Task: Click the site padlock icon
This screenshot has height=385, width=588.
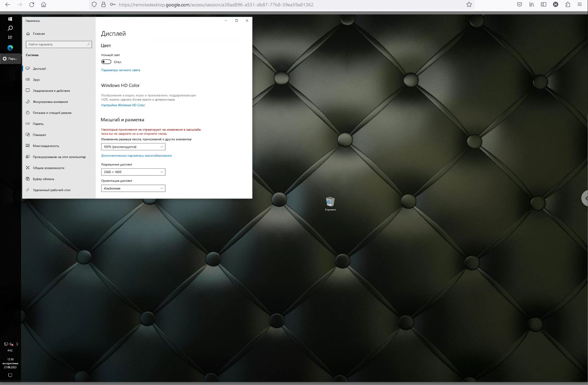Action: (104, 5)
